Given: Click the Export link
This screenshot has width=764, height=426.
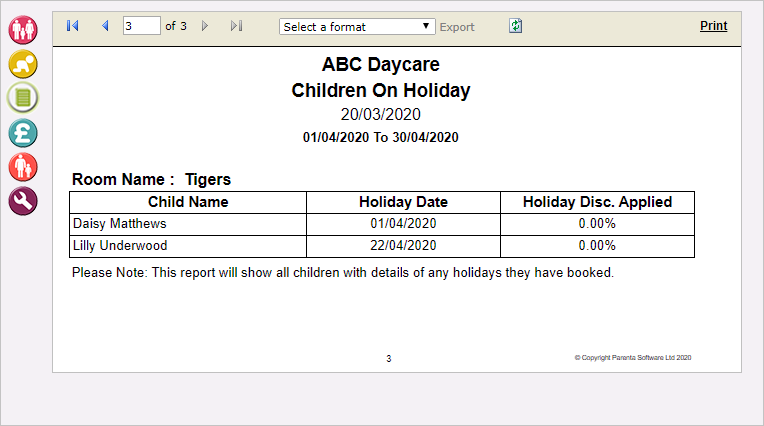Looking at the screenshot, I should [457, 27].
